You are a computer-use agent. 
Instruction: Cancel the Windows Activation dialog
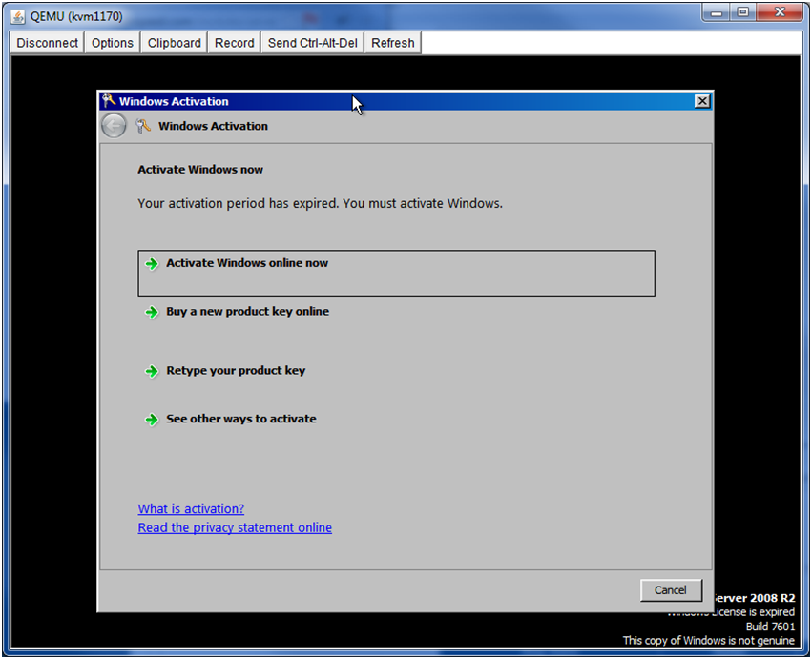pos(670,590)
